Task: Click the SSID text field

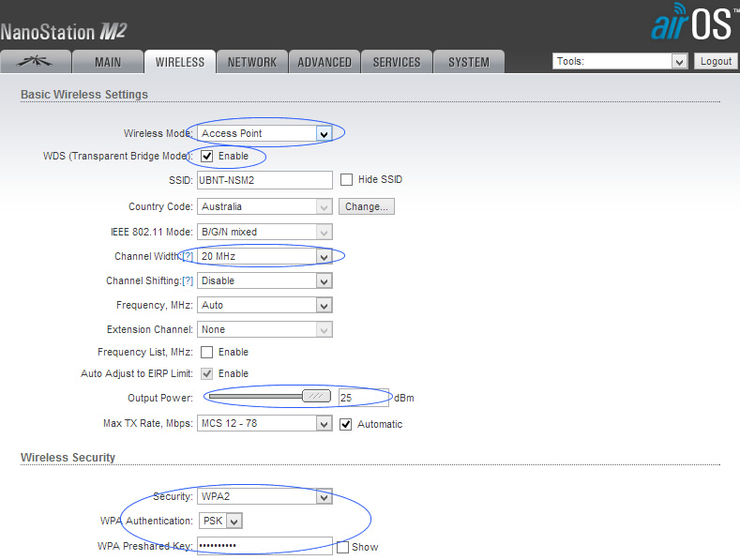Action: point(264,179)
